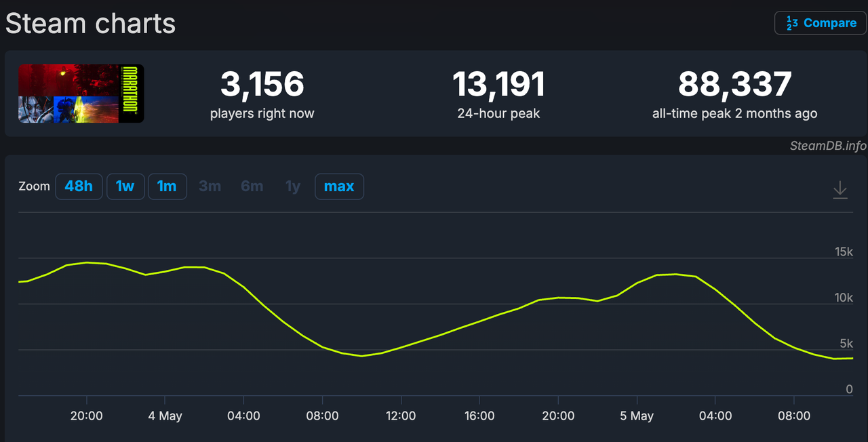The image size is (868, 442).
Task: Click the 16:00 axis label
Action: (x=479, y=416)
